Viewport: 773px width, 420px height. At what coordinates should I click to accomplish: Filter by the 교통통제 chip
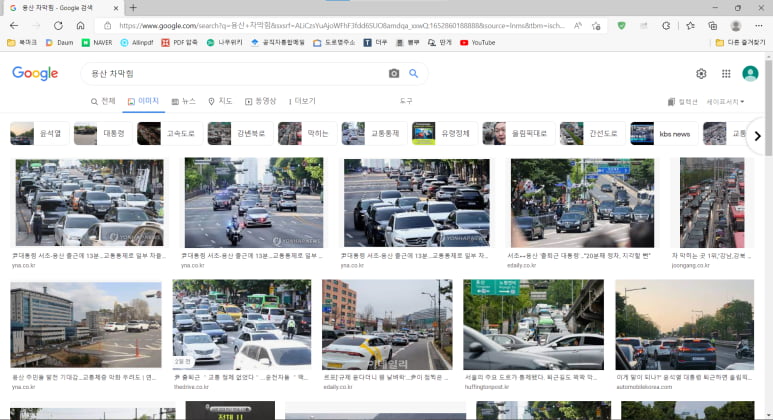pyautogui.click(x=374, y=134)
